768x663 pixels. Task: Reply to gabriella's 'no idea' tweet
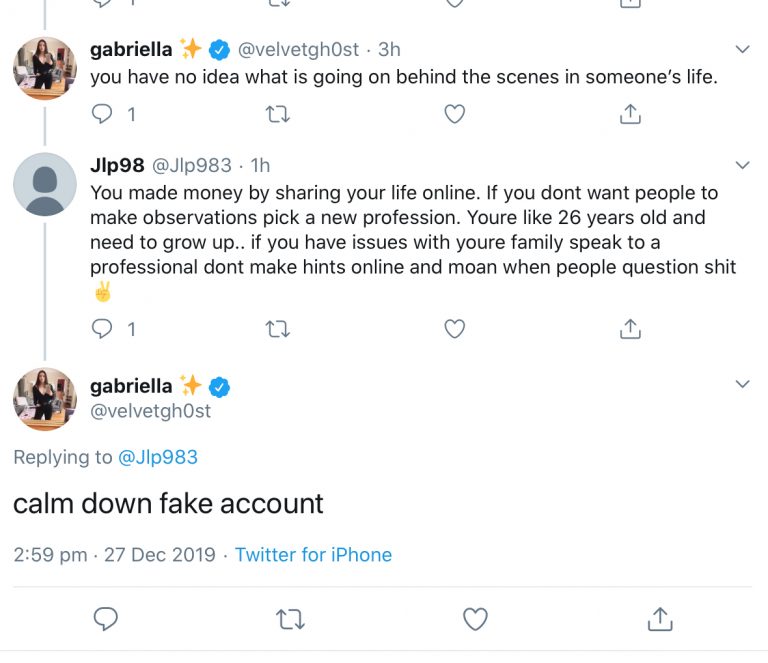click(102, 114)
